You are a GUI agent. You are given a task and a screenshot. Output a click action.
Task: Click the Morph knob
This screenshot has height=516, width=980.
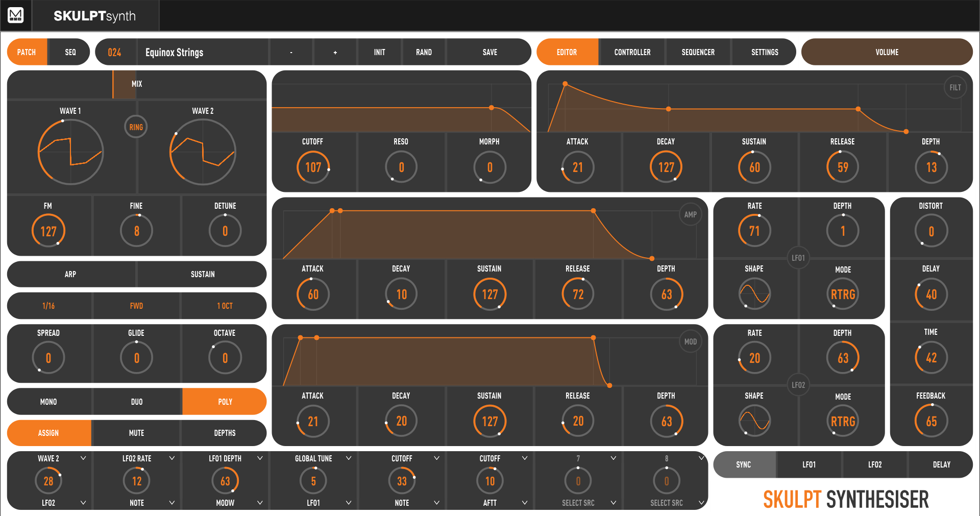click(x=489, y=167)
